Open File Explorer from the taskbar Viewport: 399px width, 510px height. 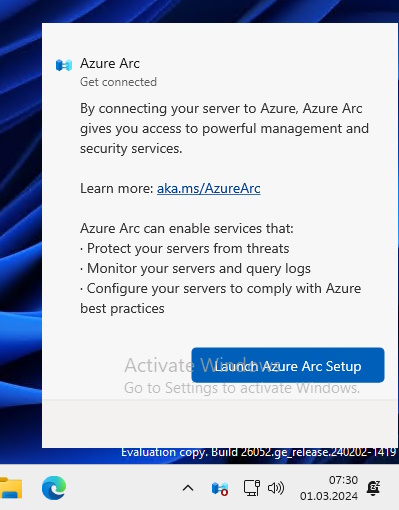click(11, 488)
